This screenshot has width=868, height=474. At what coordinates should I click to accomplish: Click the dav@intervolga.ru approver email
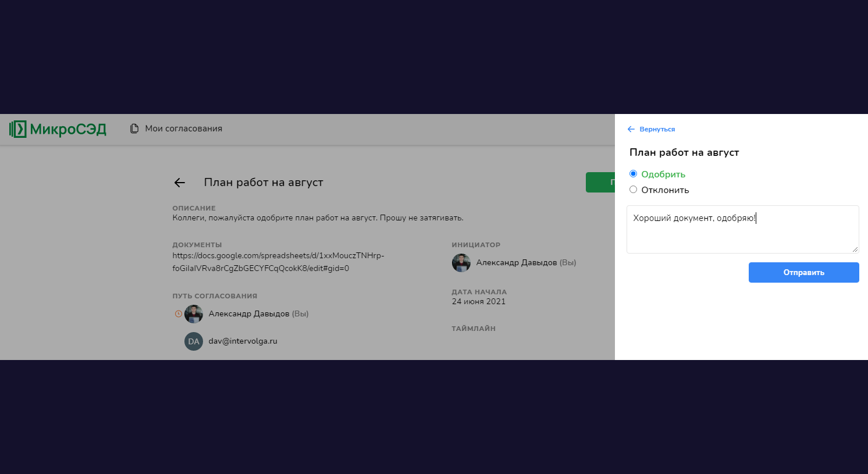[x=243, y=341]
